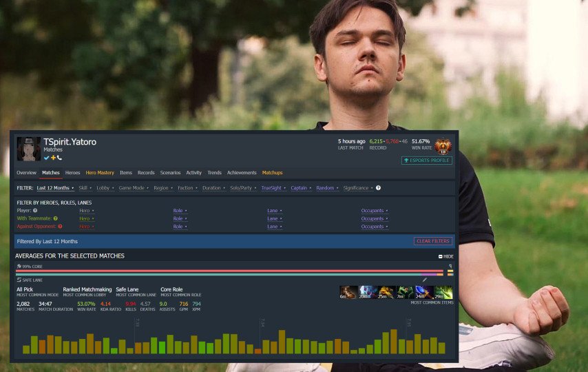Viewport: 588px width, 372px height.
Task: Click help icon beside Player label
Action: tap(35, 210)
